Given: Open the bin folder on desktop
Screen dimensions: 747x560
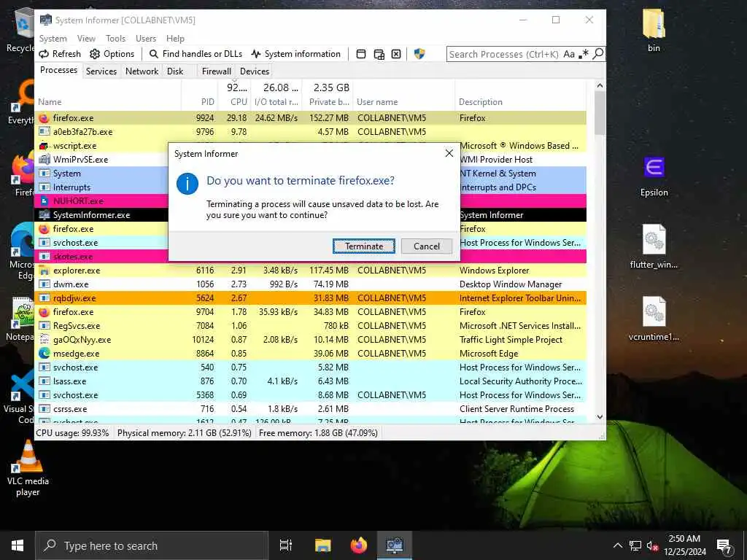Looking at the screenshot, I should pyautogui.click(x=654, y=30).
